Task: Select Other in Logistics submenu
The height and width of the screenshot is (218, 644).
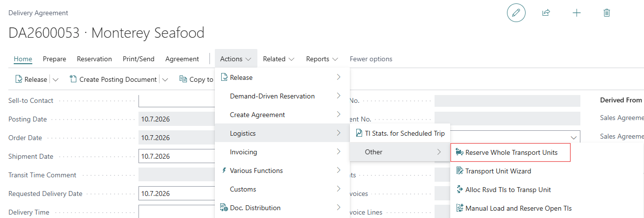Action: coord(400,152)
